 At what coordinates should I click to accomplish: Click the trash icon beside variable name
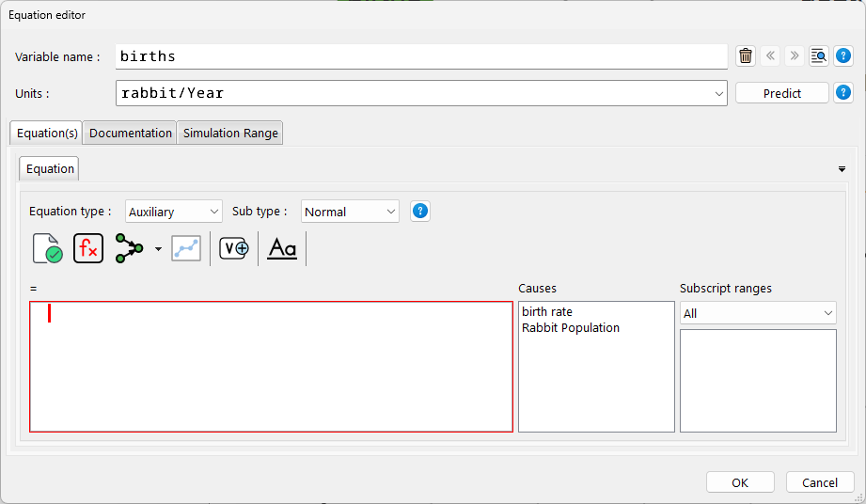coord(746,56)
